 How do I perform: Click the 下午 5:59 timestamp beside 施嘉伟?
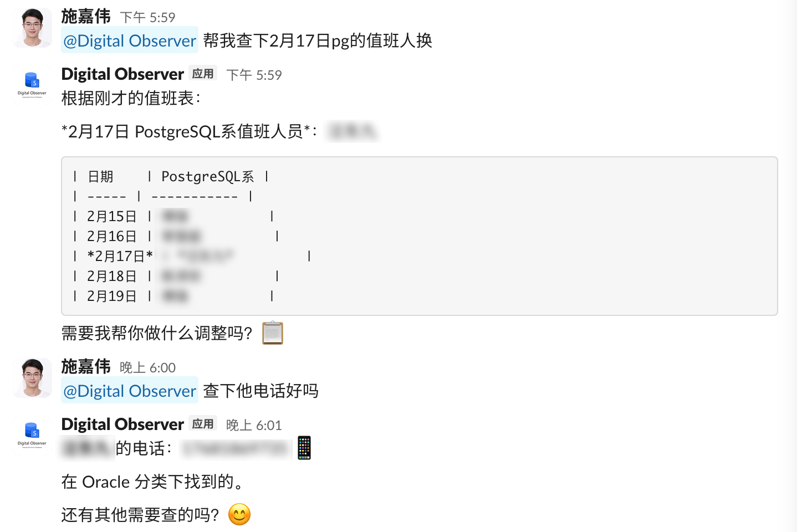pos(148,18)
